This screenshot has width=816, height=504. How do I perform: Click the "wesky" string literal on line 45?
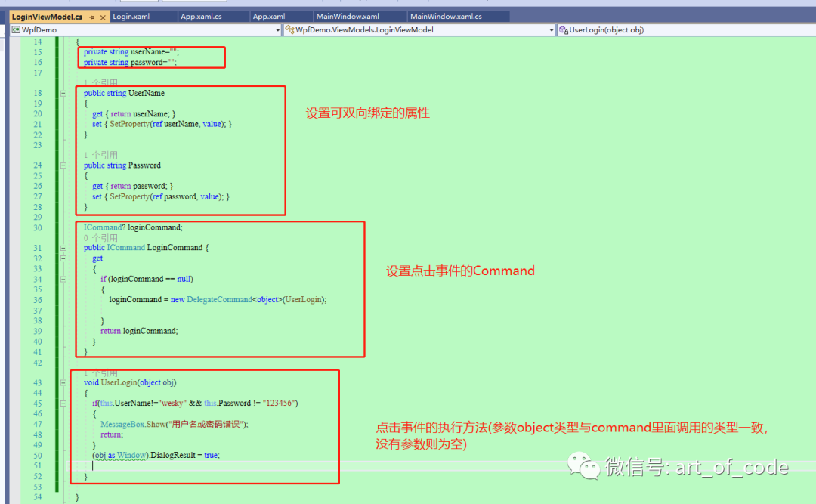[x=173, y=403]
